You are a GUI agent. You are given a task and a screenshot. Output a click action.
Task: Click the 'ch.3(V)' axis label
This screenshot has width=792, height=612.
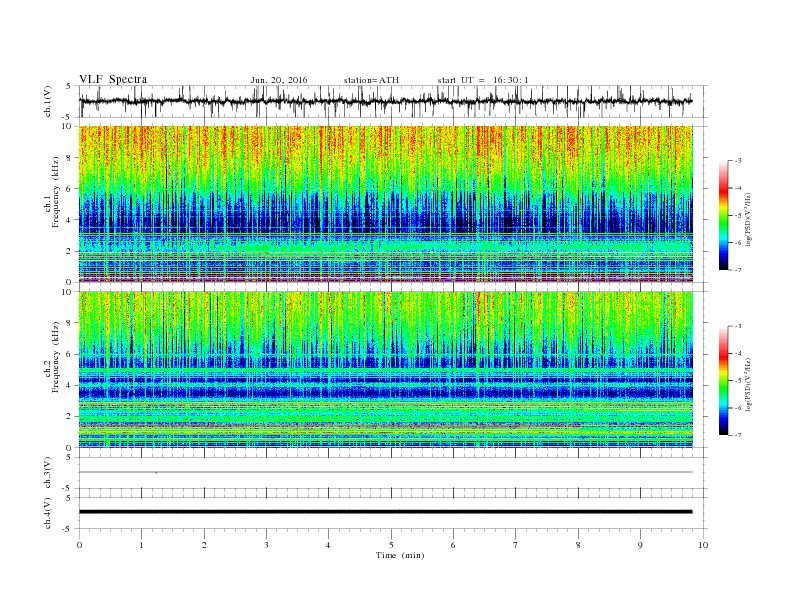click(48, 473)
